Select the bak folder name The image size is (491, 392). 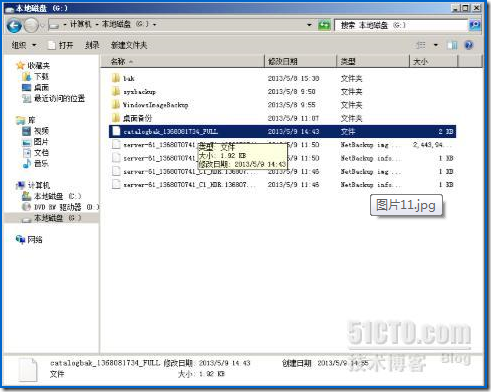coord(129,79)
